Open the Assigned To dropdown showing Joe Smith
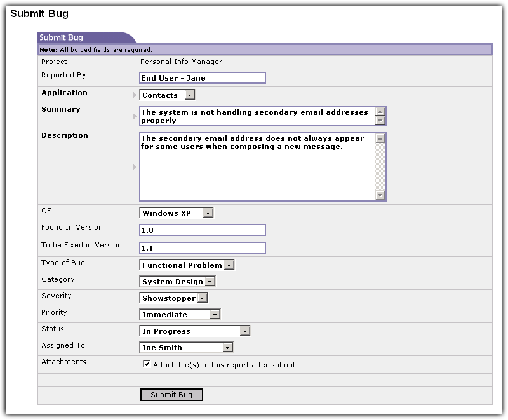The height and width of the screenshot is (420, 508). point(227,348)
